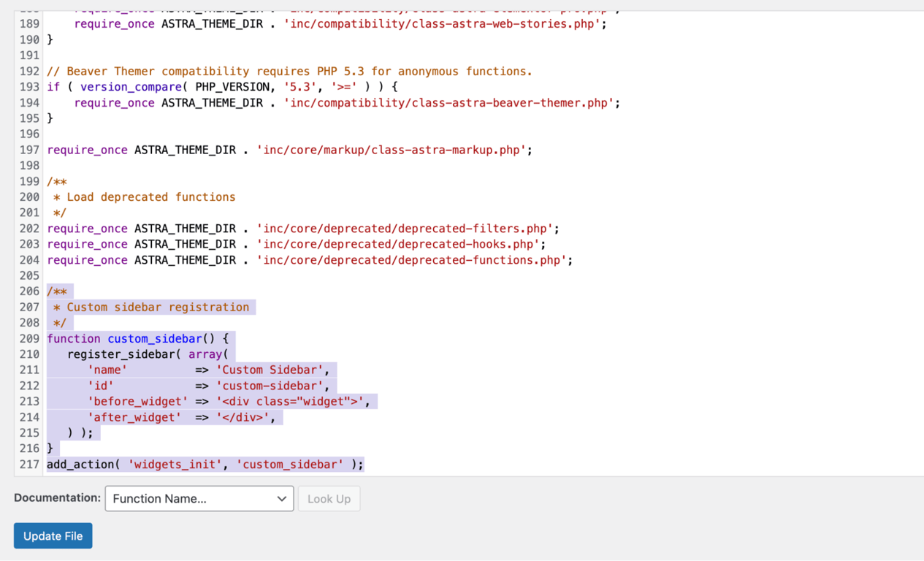Click the deprecated-filters.php path string
The height and width of the screenshot is (561, 924).
pyautogui.click(x=405, y=228)
